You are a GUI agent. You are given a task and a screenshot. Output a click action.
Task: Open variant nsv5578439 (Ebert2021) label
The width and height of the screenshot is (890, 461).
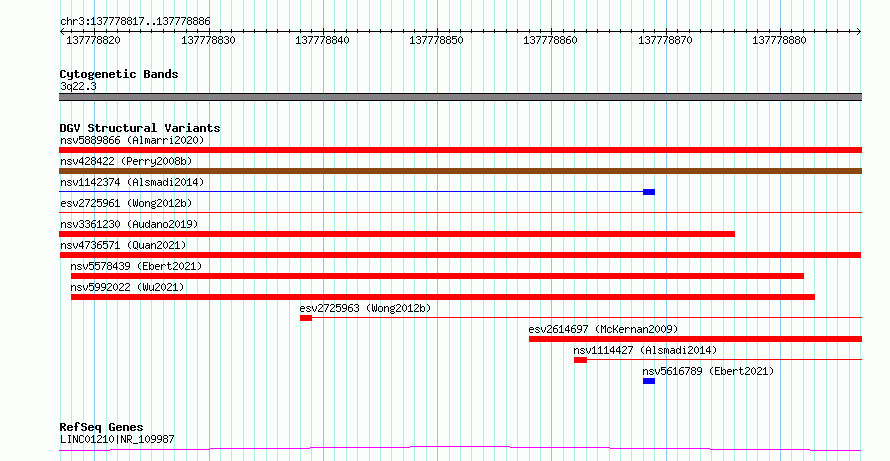(136, 266)
